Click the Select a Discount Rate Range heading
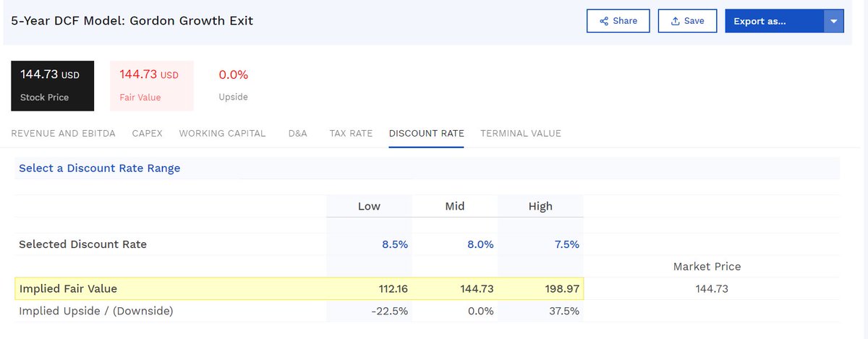The image size is (868, 339). pos(99,168)
